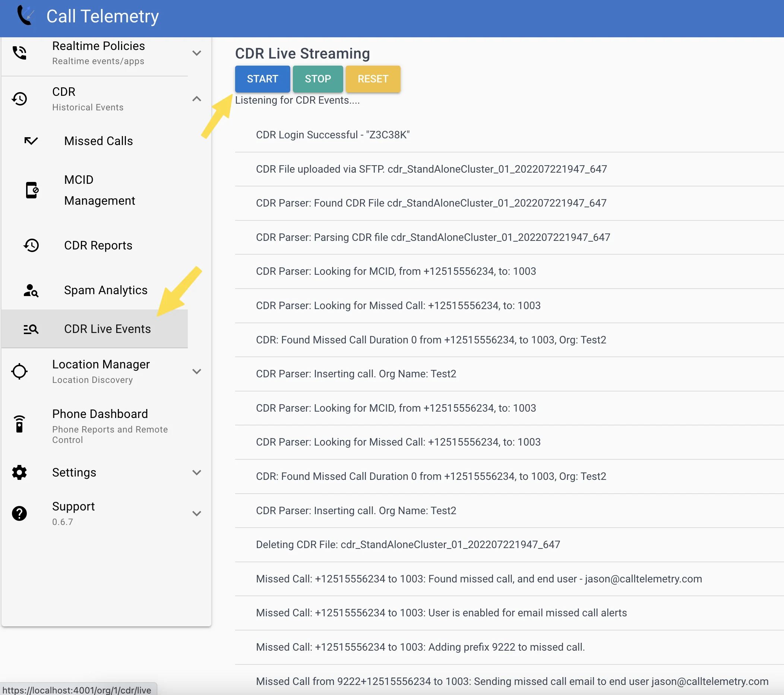Expand the Settings section chevron
This screenshot has height=695, width=784.
pos(197,472)
